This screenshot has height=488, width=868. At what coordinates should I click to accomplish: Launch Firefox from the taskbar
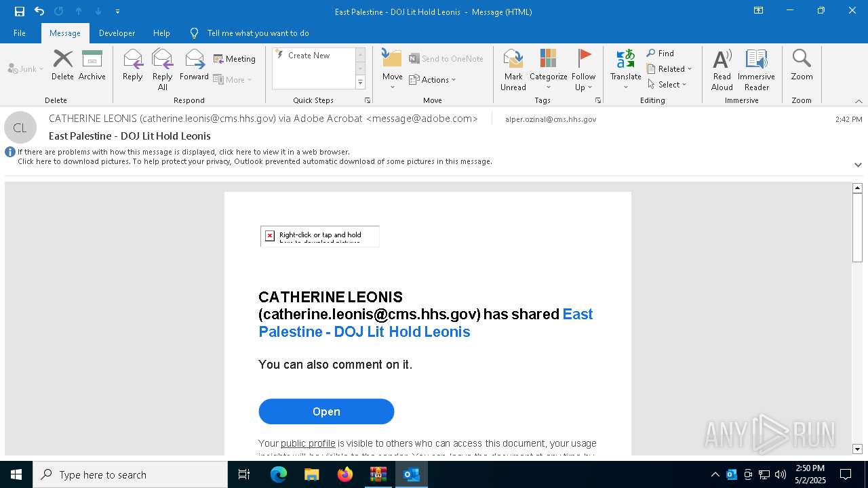click(x=344, y=474)
